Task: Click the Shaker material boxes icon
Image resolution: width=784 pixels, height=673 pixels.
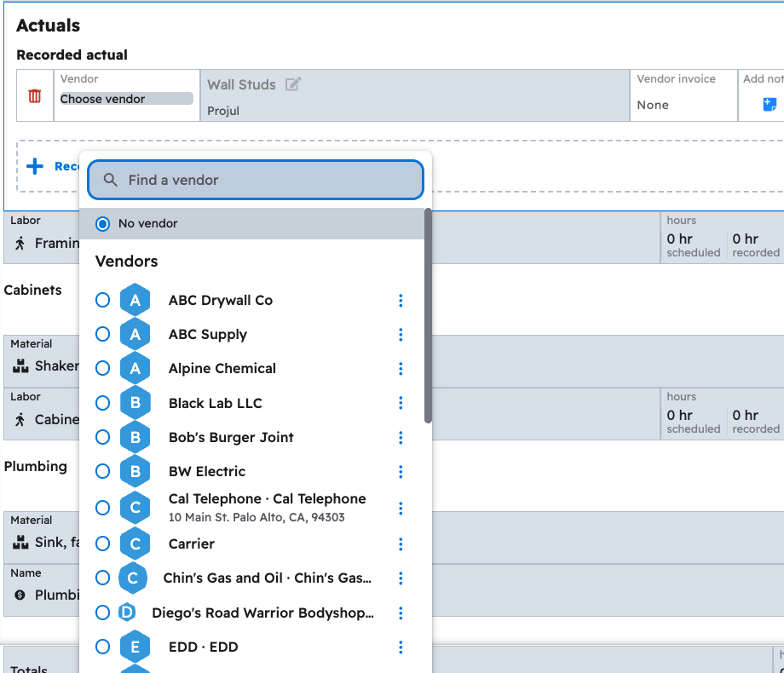Action: [x=20, y=366]
